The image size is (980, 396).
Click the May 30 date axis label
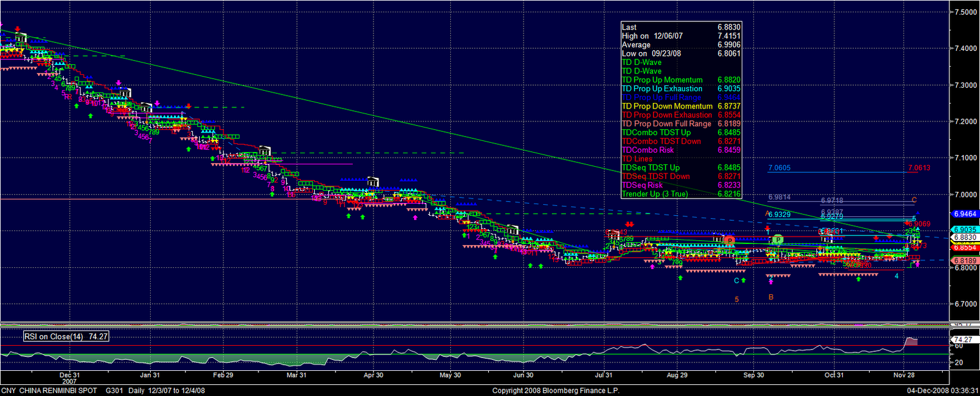[x=450, y=375]
